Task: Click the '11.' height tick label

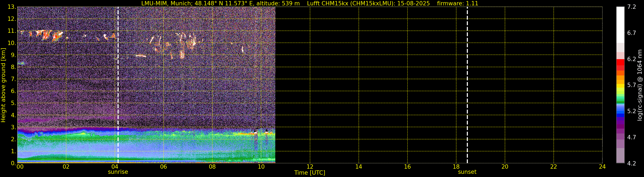Action: [12, 31]
